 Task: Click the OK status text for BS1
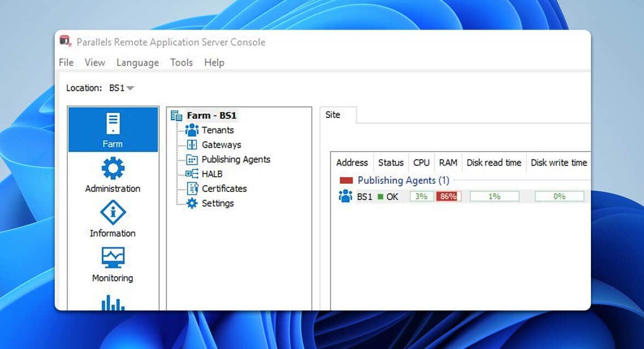392,197
